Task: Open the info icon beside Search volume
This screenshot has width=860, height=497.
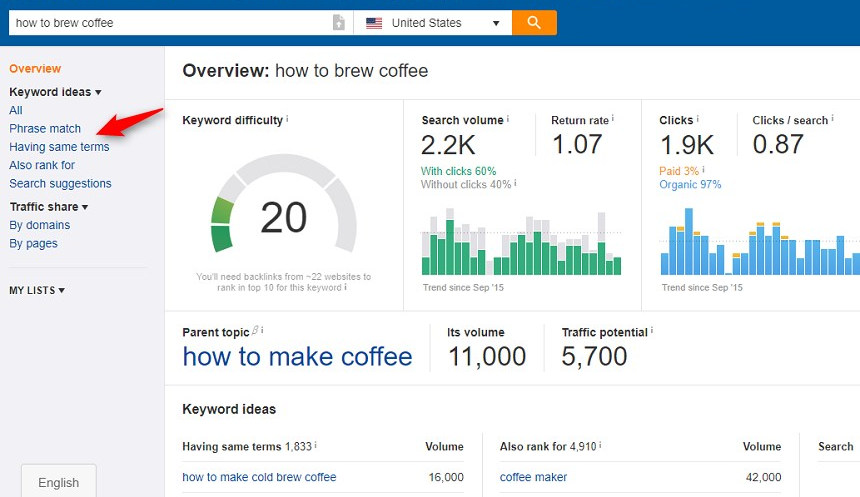Action: tap(508, 118)
